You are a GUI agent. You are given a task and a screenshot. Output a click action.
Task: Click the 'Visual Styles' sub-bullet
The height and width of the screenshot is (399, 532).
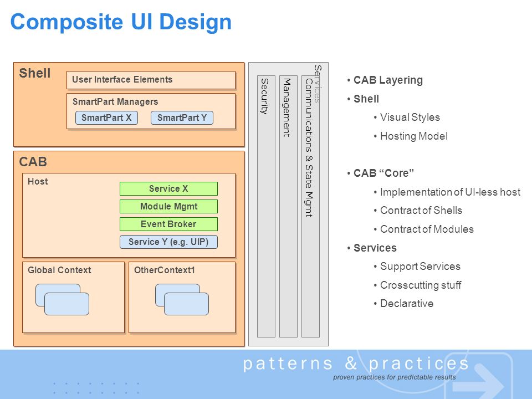pos(410,117)
